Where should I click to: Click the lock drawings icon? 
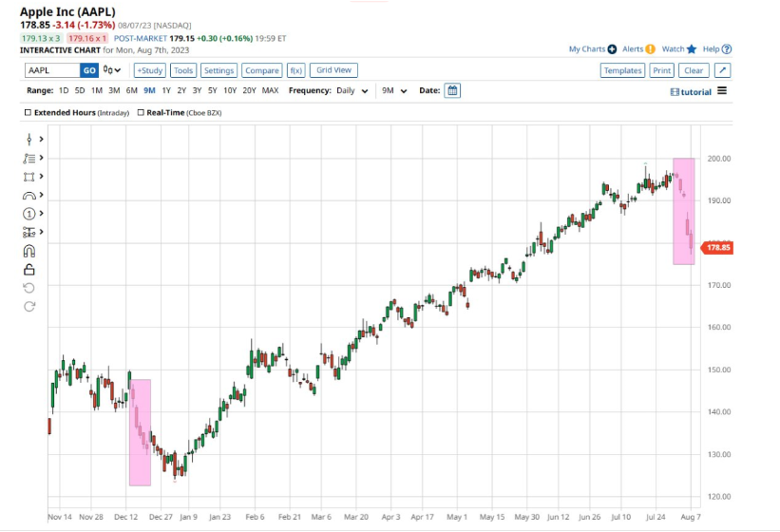pyautogui.click(x=29, y=270)
